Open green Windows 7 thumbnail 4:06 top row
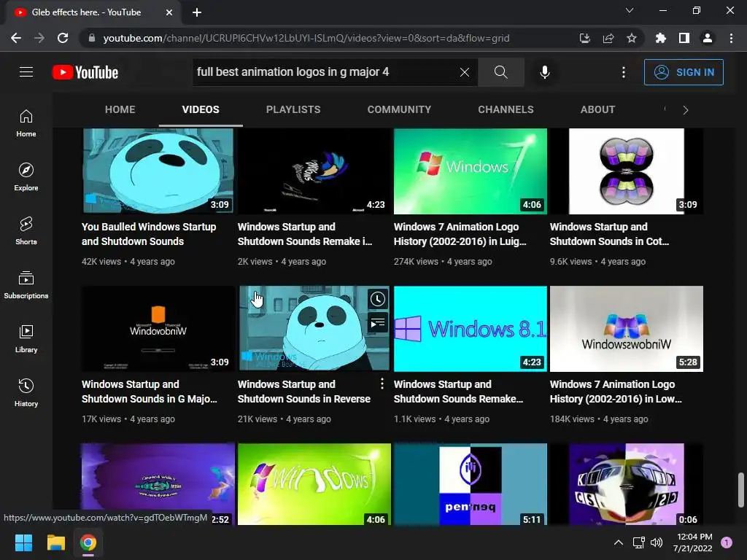 click(x=471, y=171)
